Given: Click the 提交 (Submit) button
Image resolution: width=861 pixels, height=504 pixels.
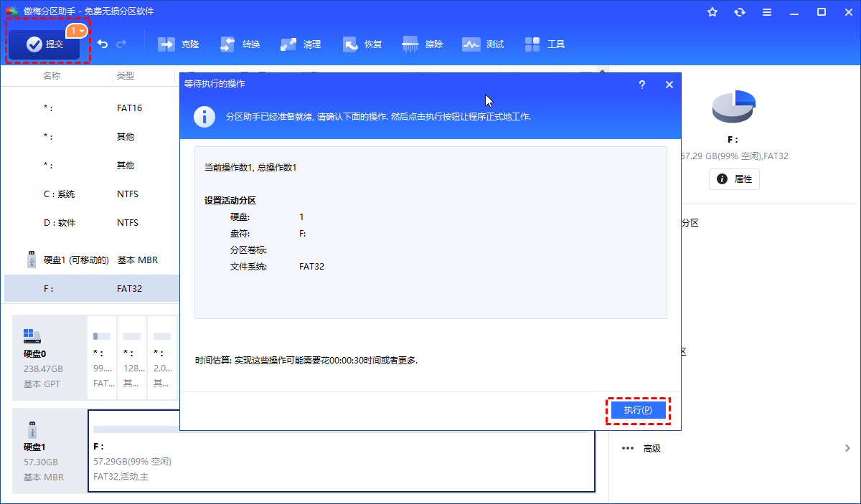Looking at the screenshot, I should [44, 44].
